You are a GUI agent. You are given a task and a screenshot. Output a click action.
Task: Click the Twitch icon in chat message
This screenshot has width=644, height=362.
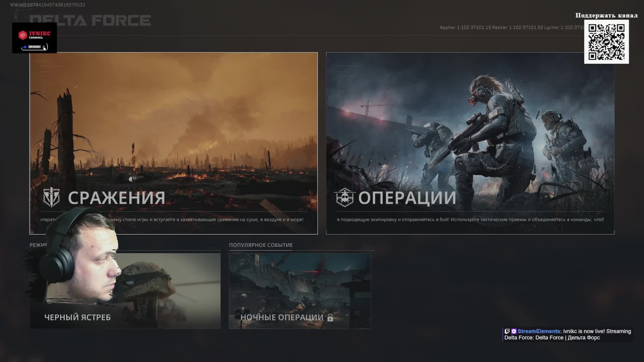point(507,331)
